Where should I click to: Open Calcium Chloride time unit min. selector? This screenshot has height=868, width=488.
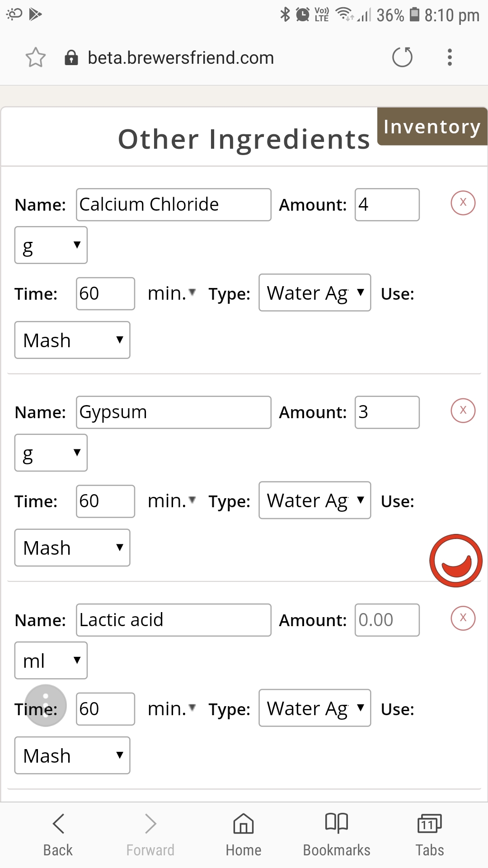point(172,293)
